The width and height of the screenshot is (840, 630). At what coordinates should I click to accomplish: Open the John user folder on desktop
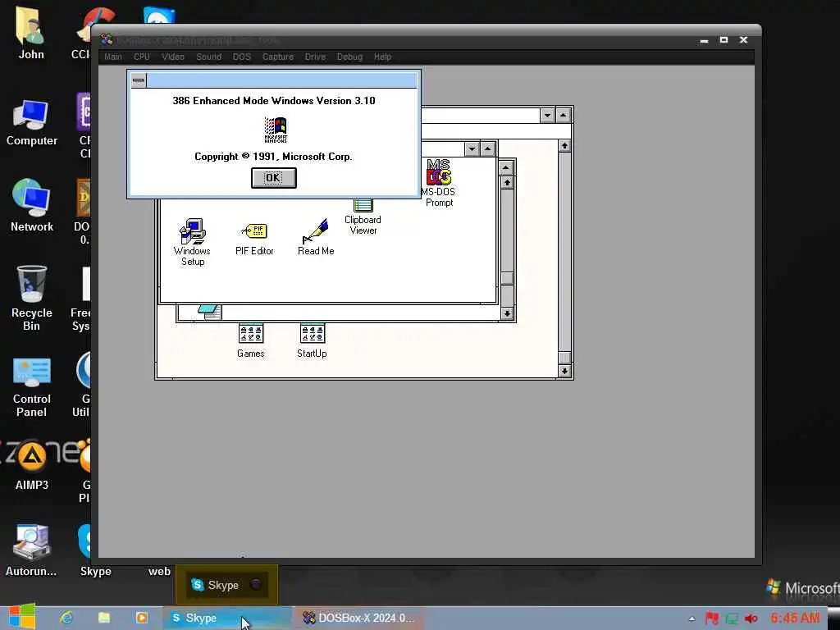click(31, 33)
